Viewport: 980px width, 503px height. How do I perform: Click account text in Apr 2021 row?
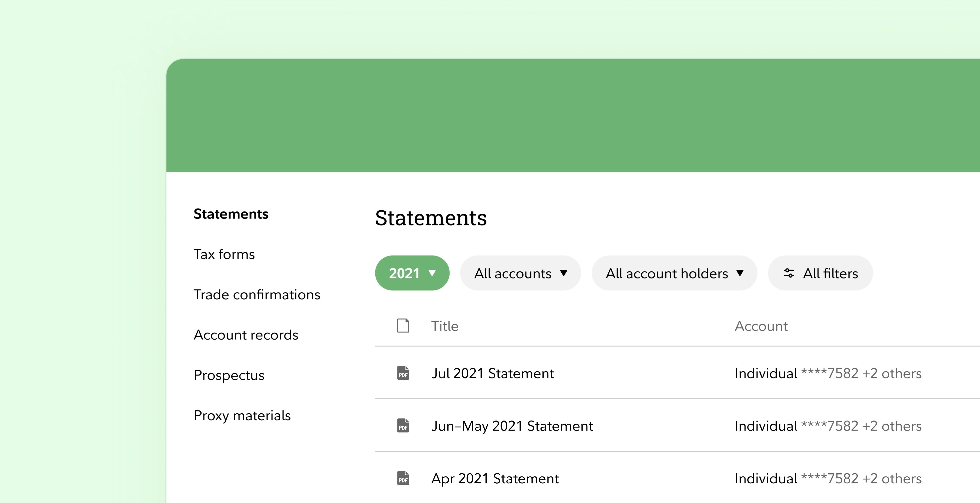(x=828, y=478)
